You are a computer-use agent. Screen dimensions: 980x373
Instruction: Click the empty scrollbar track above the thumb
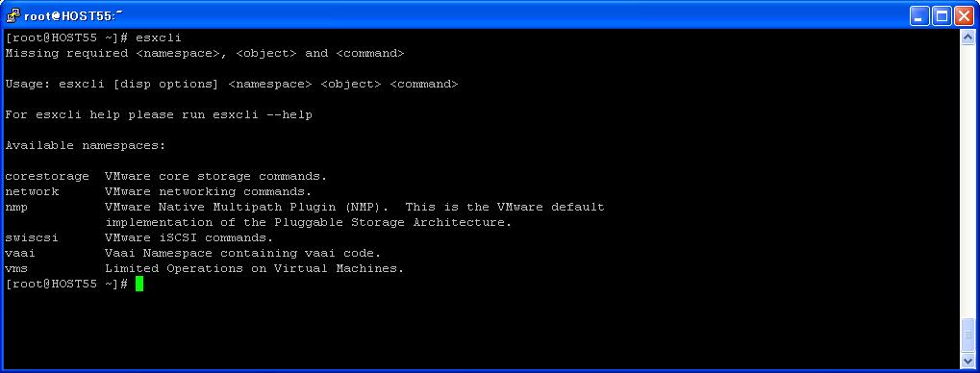tap(967, 181)
